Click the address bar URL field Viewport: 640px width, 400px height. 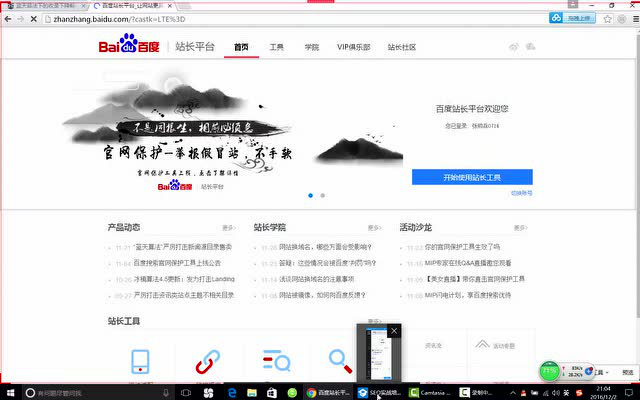pyautogui.click(x=294, y=19)
